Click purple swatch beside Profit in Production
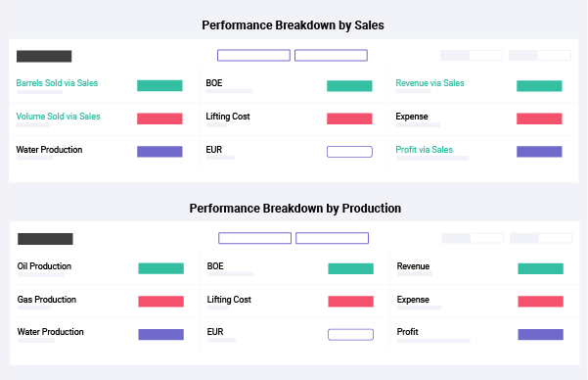Screen dimensions: 588x380 [x=540, y=335]
